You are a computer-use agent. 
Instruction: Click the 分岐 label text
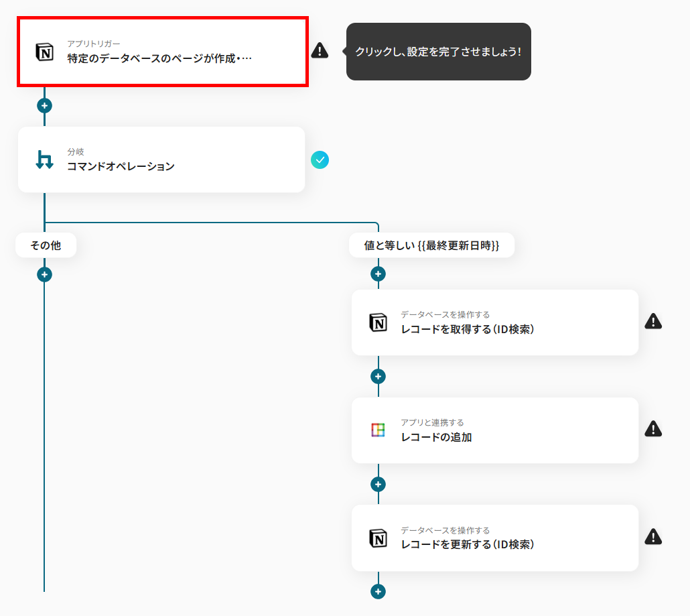click(75, 151)
